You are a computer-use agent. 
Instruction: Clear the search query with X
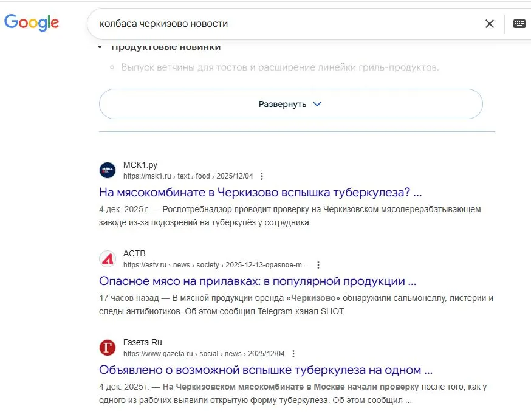[489, 24]
